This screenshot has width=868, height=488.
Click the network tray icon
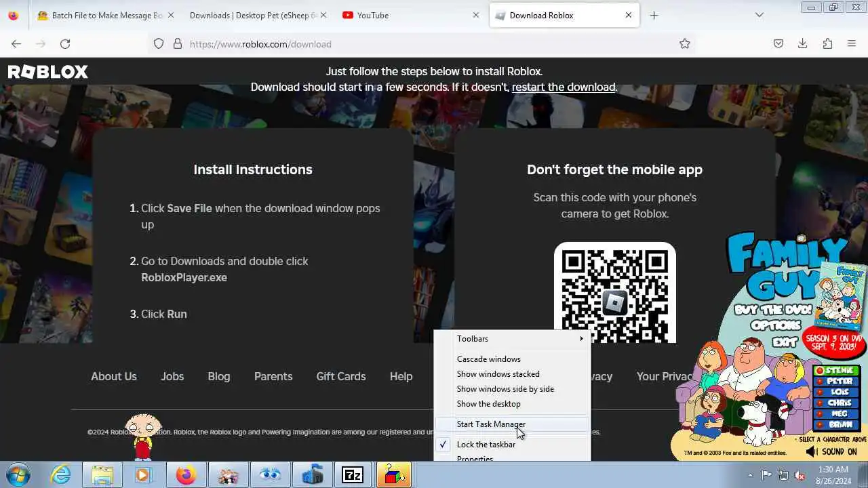point(783,475)
